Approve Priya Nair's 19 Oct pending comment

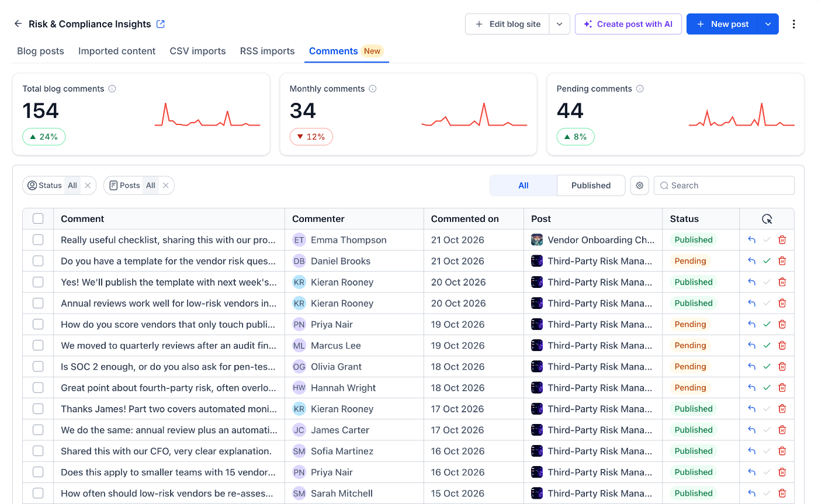coord(767,324)
